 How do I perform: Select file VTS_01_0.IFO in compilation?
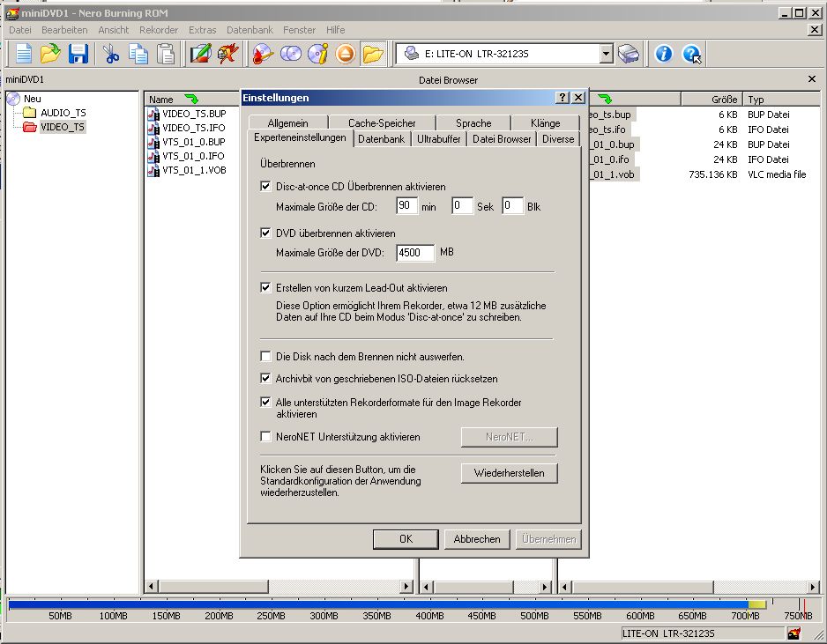pyautogui.click(x=194, y=156)
